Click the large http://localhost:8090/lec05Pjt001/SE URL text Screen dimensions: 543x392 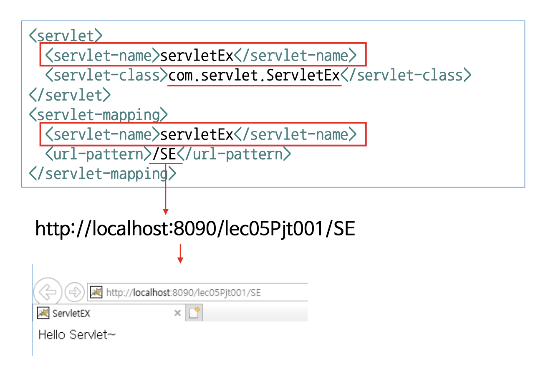195,229
